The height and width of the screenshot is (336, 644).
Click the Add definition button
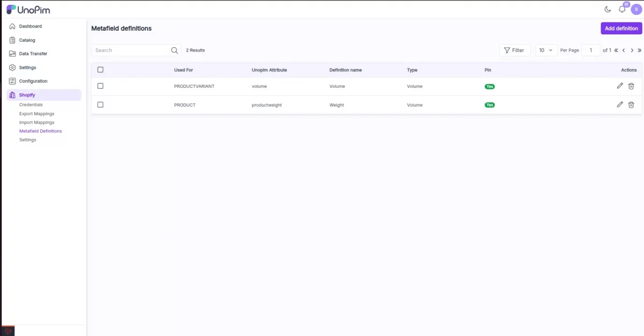coord(621,28)
